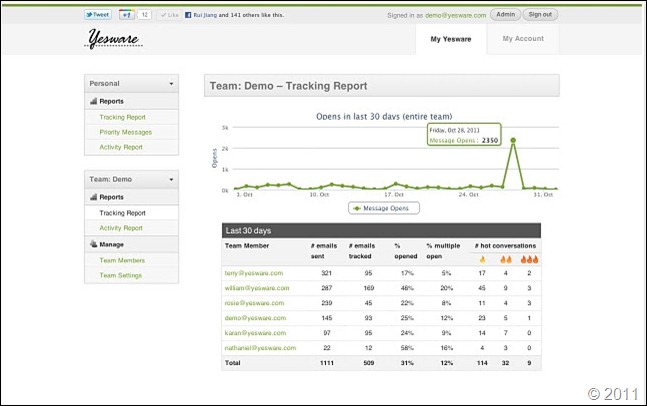
Task: Collapse the Personal sidebar section
Action: tap(171, 84)
